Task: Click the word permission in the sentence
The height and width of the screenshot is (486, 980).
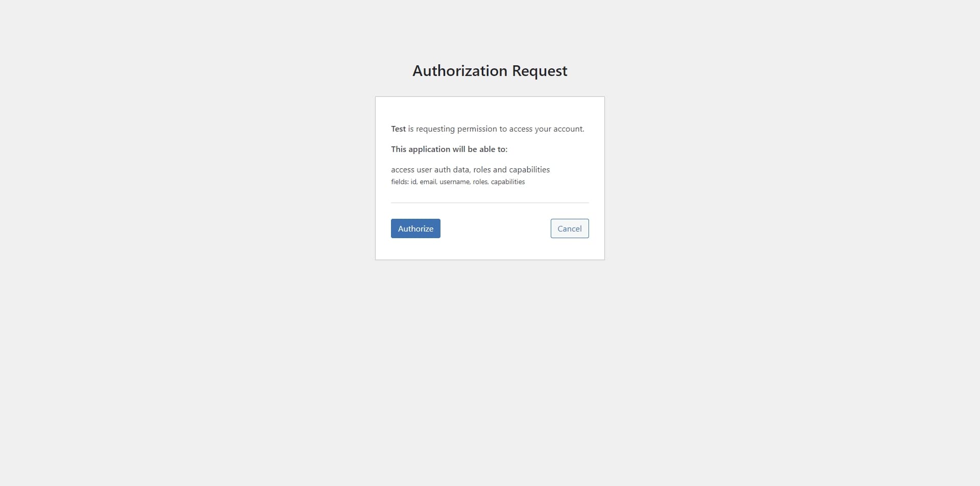Action: (477, 129)
